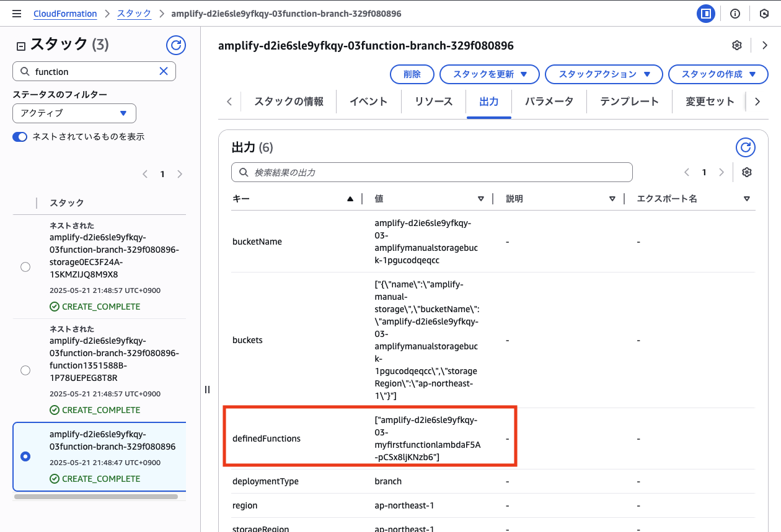Click the キー column header

pyautogui.click(x=241, y=199)
